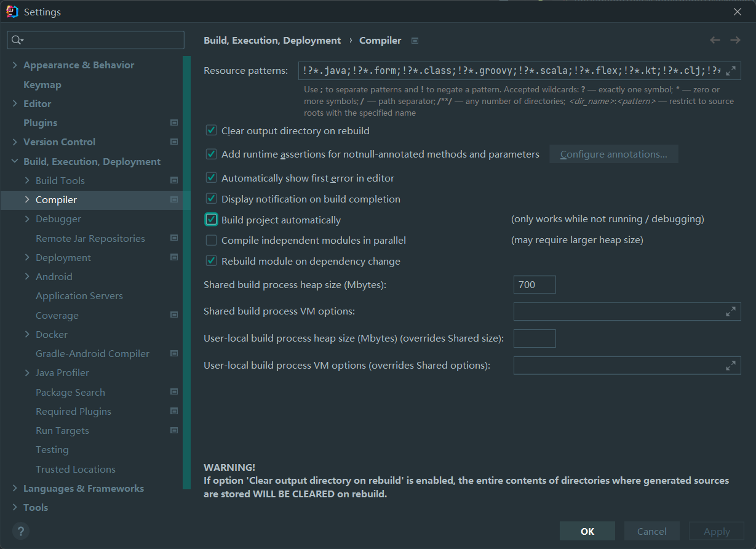
Task: Disable Build project automatically
Action: point(212,220)
